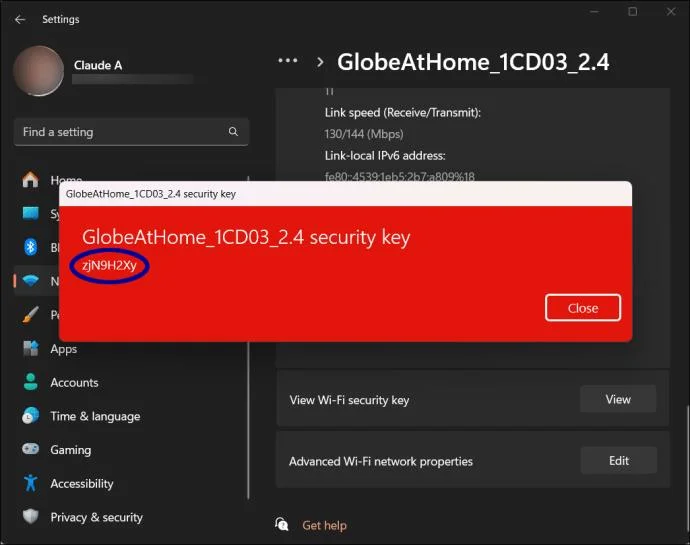The height and width of the screenshot is (545, 690).
Task: Minimize the Settings window
Action: pos(595,12)
